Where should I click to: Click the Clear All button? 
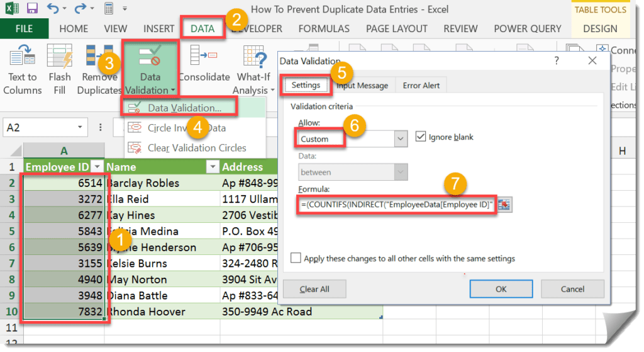pos(314,289)
